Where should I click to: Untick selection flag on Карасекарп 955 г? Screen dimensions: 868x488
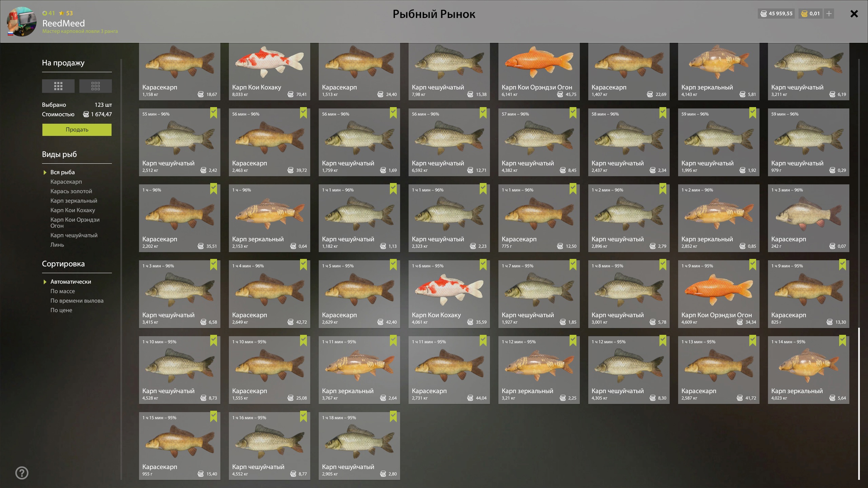(x=214, y=416)
